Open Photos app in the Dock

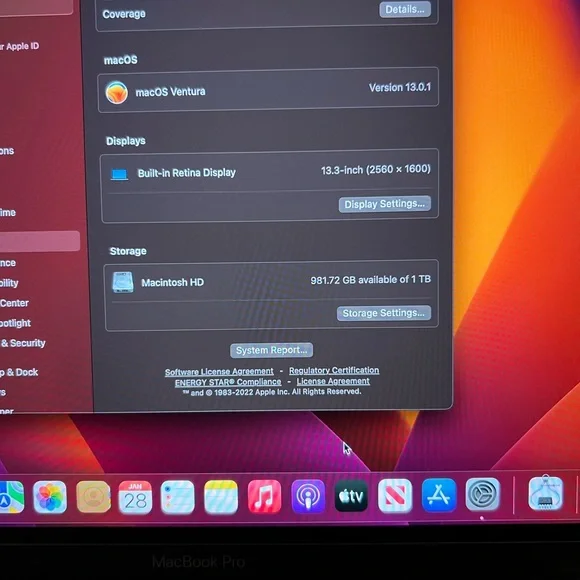click(x=50, y=497)
